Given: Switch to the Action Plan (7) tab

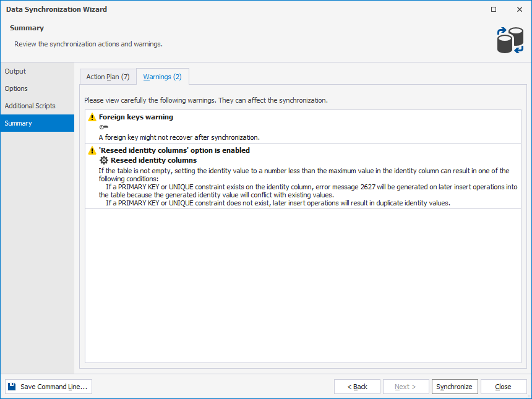Looking at the screenshot, I should coord(108,77).
